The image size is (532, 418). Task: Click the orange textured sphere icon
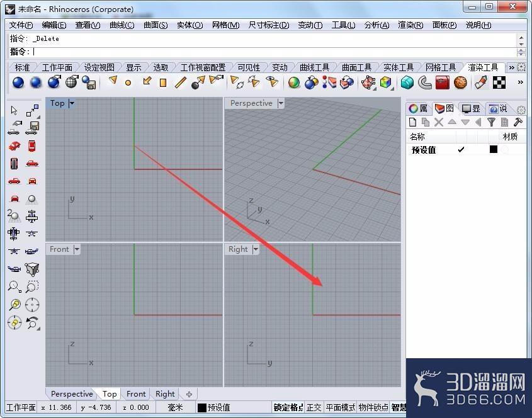pos(460,82)
